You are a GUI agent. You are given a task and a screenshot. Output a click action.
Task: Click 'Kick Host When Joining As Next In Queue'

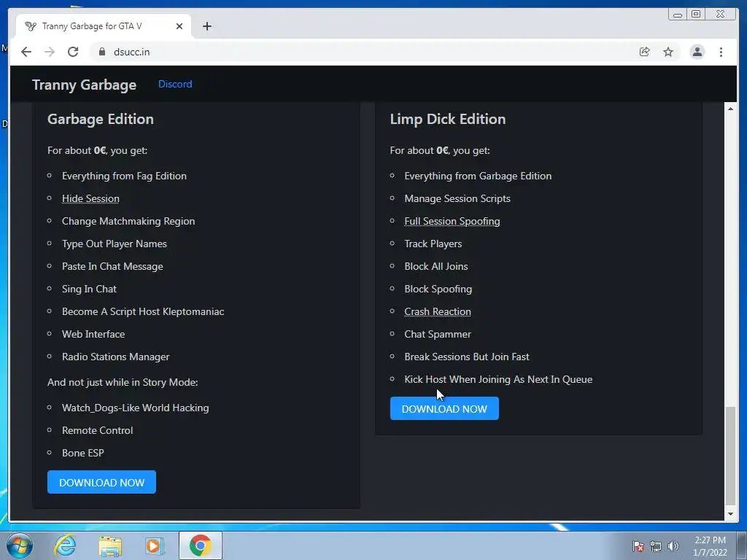(x=498, y=379)
